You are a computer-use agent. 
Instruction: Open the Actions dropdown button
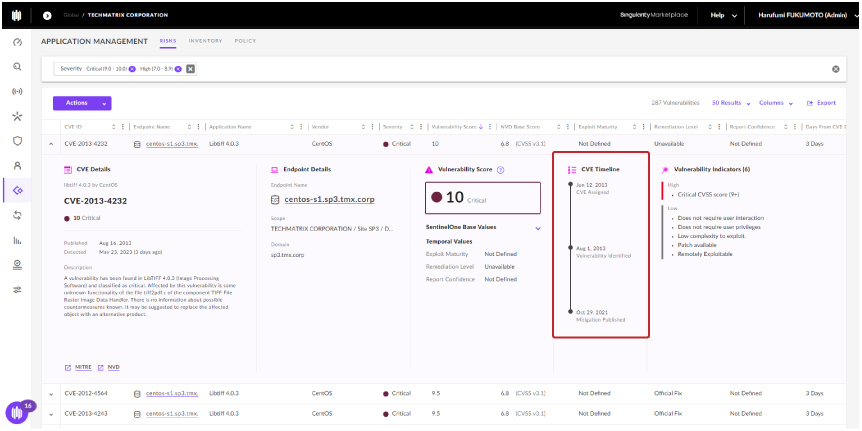pos(82,103)
